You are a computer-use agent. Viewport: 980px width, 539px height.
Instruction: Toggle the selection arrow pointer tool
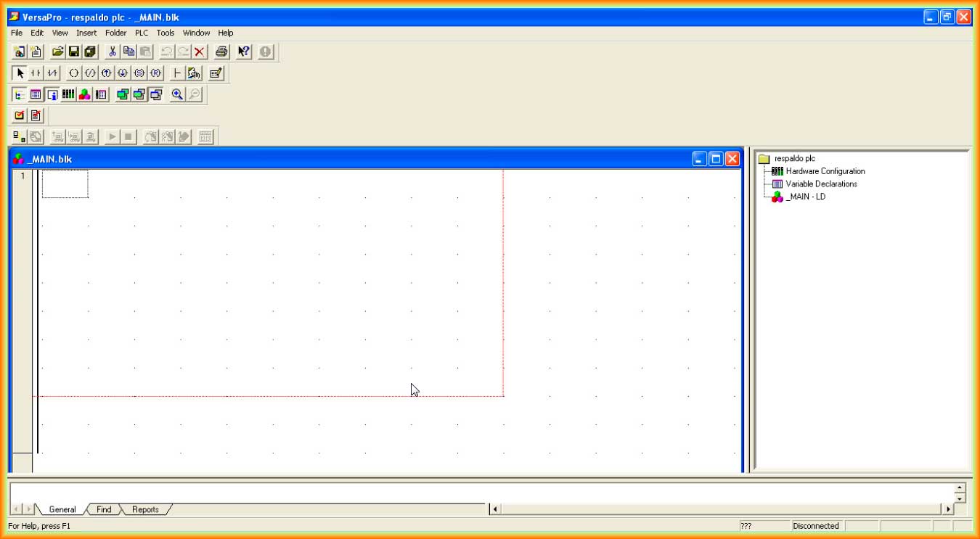click(x=20, y=73)
